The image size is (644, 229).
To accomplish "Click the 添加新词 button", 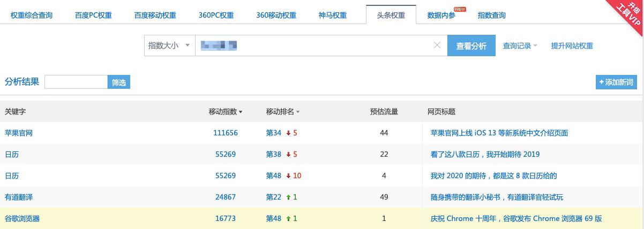I will 616,82.
